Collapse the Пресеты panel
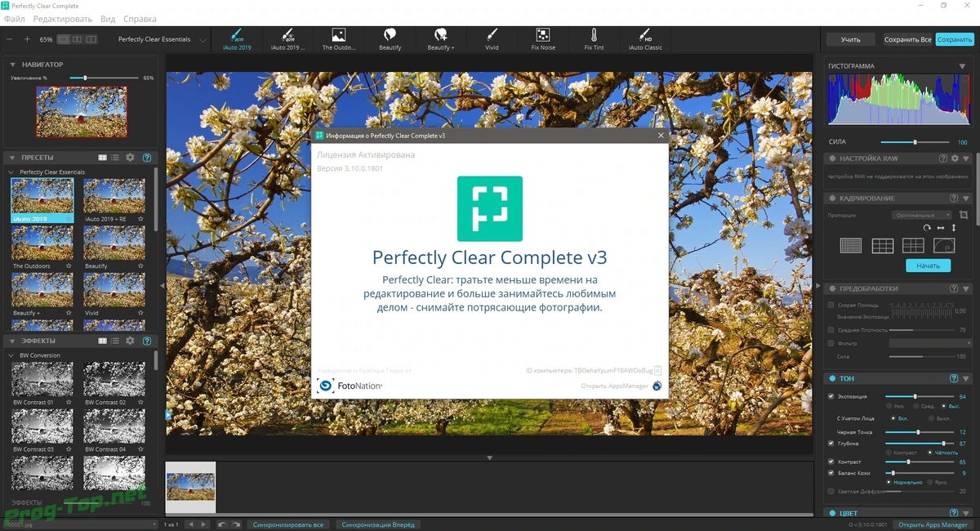 pyautogui.click(x=12, y=158)
